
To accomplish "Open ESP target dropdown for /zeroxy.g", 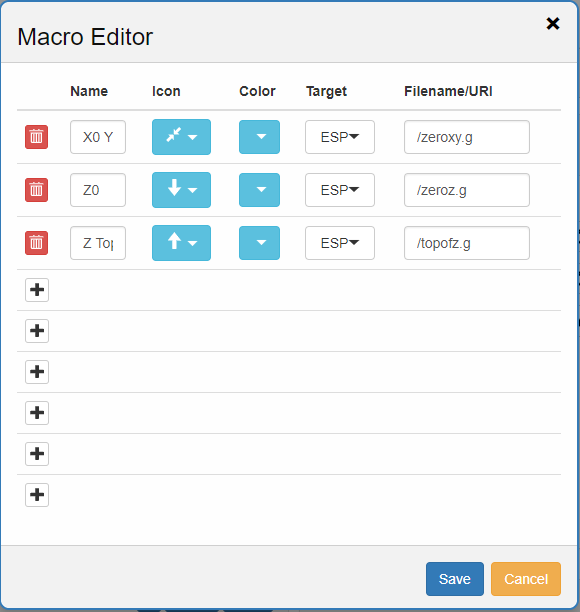I will point(340,137).
